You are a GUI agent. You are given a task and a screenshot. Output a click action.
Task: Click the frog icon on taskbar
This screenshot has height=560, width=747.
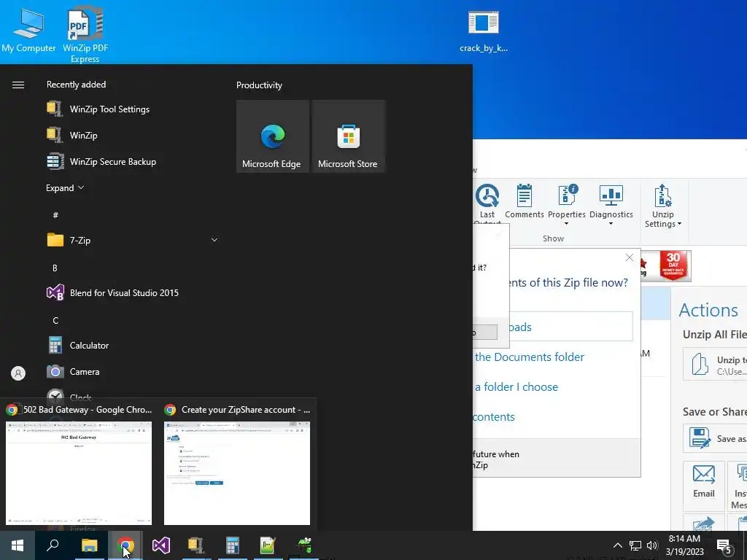[304, 545]
